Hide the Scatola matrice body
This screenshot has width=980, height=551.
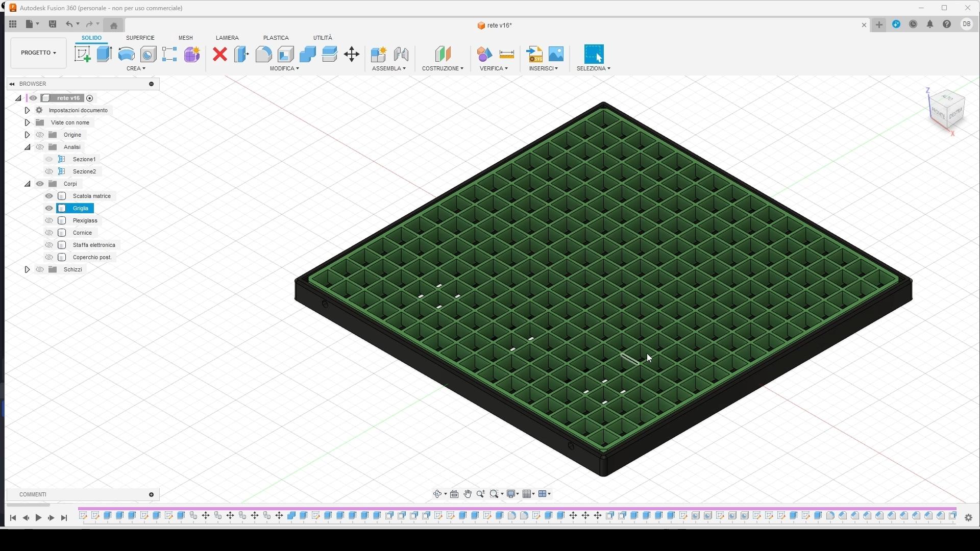pyautogui.click(x=49, y=196)
